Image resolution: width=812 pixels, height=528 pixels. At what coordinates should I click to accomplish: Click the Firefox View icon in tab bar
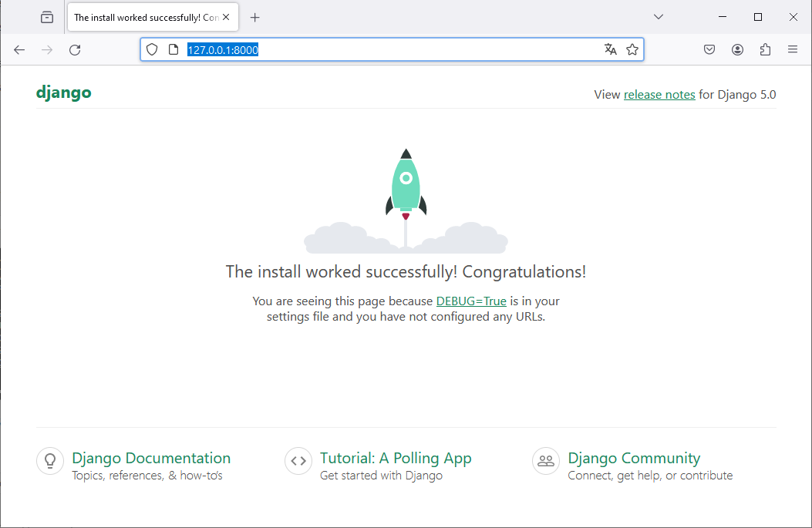pos(47,17)
